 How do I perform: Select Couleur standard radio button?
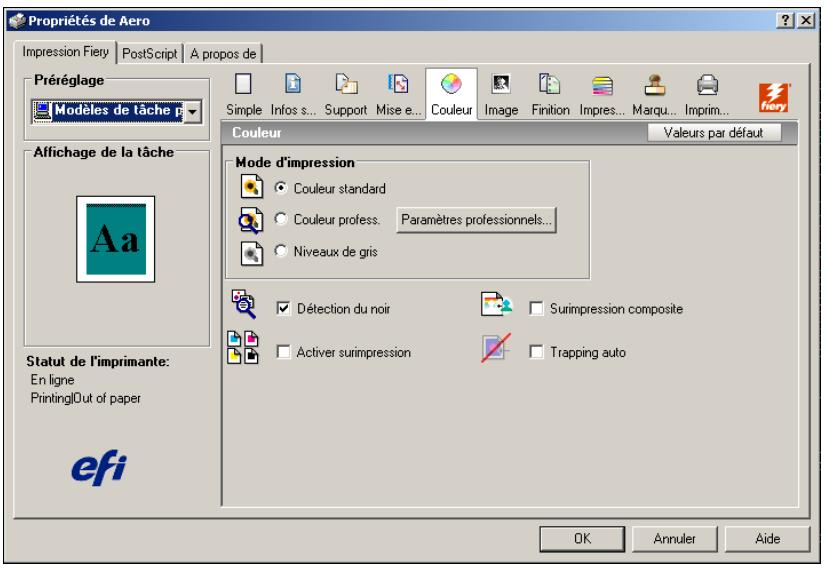281,188
